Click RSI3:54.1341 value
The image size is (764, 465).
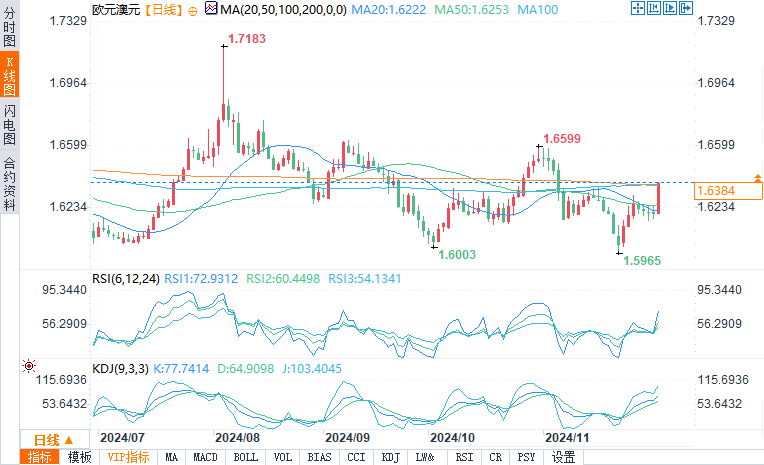point(364,279)
